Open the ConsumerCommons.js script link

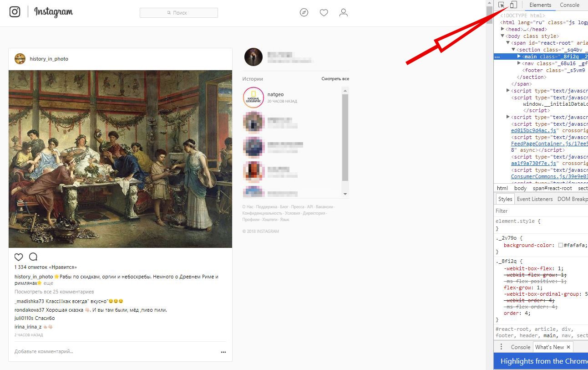pos(549,176)
